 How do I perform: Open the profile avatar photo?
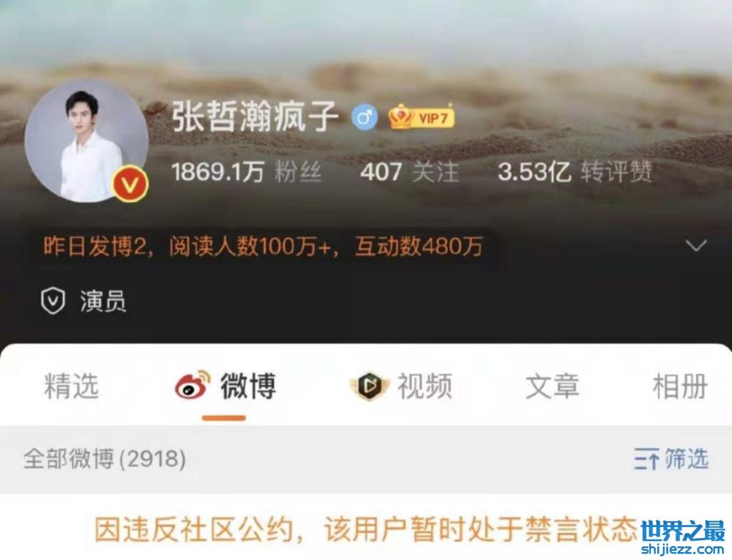pyautogui.click(x=87, y=141)
